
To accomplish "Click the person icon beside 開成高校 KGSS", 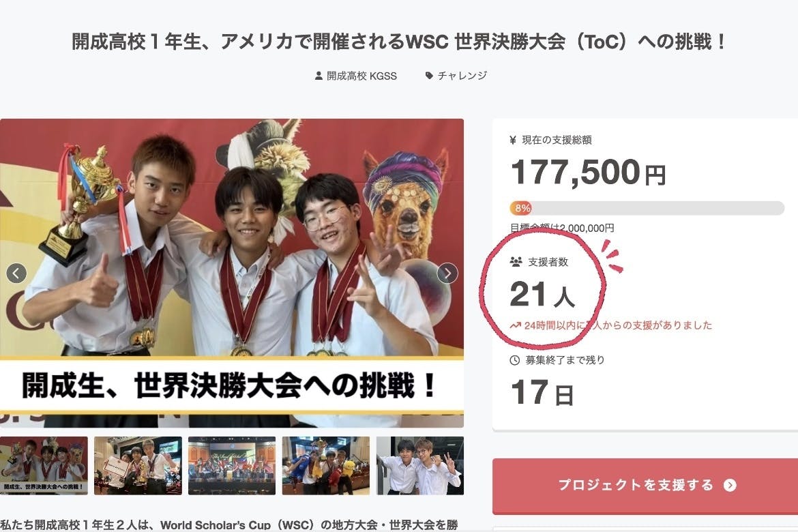I will click(319, 76).
